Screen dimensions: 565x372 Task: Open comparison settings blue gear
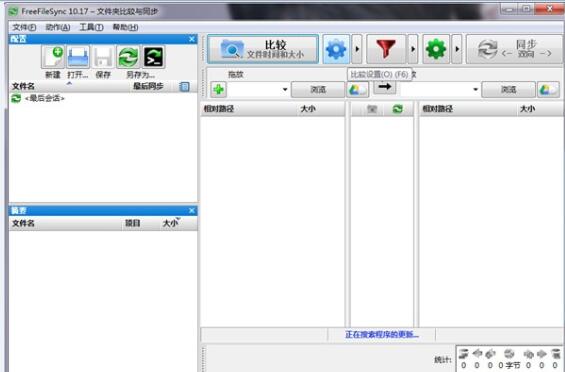coord(336,49)
